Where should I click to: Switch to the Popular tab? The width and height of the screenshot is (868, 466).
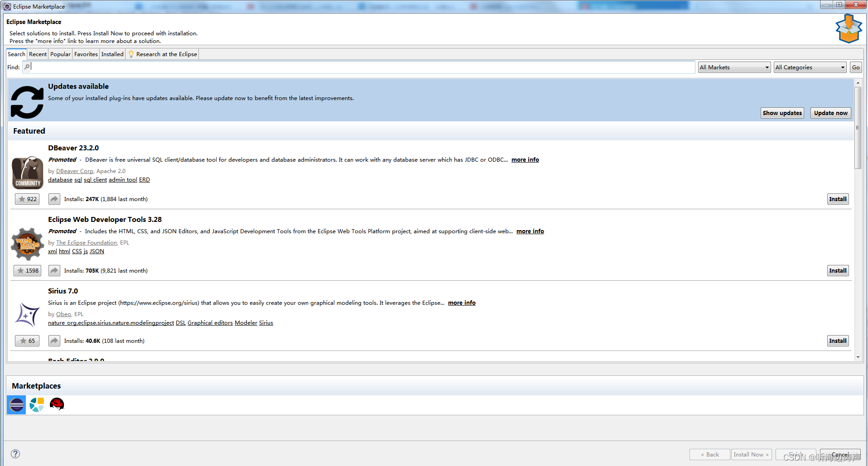[x=60, y=54]
